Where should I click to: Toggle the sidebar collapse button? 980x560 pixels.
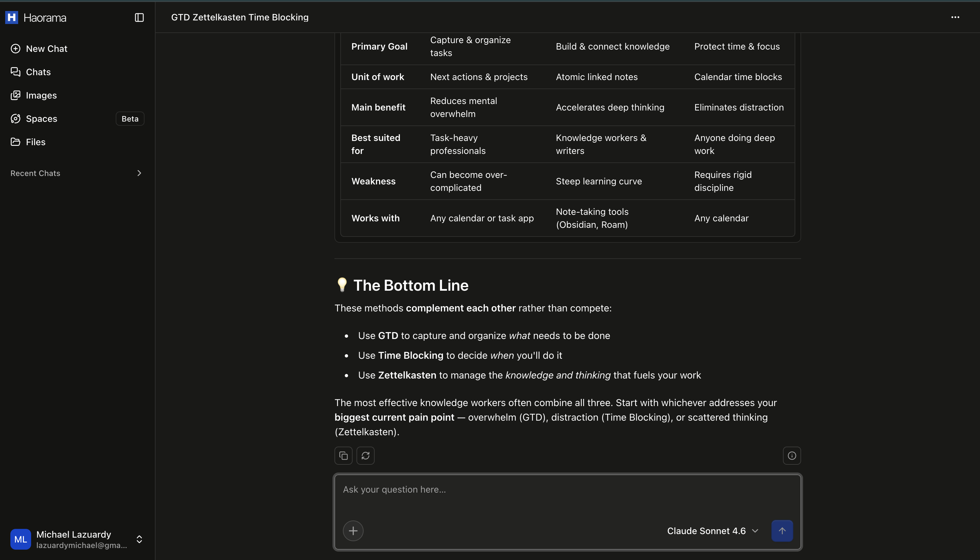click(x=139, y=17)
